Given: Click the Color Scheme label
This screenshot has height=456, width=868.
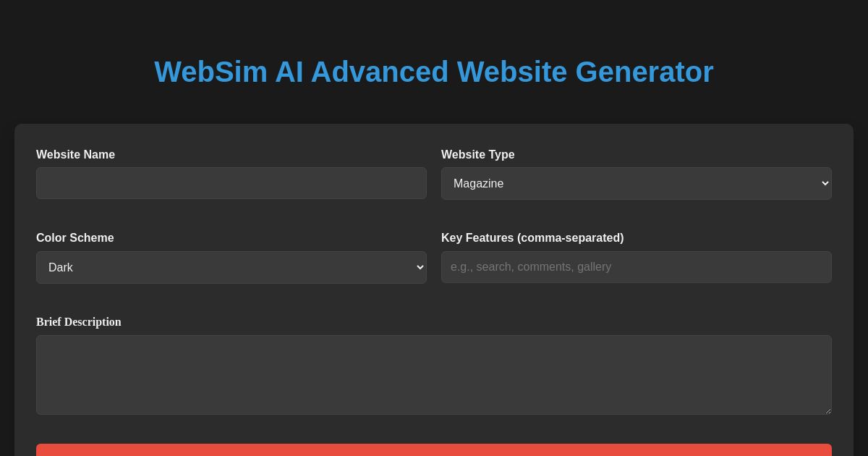Looking at the screenshot, I should [x=75, y=238].
